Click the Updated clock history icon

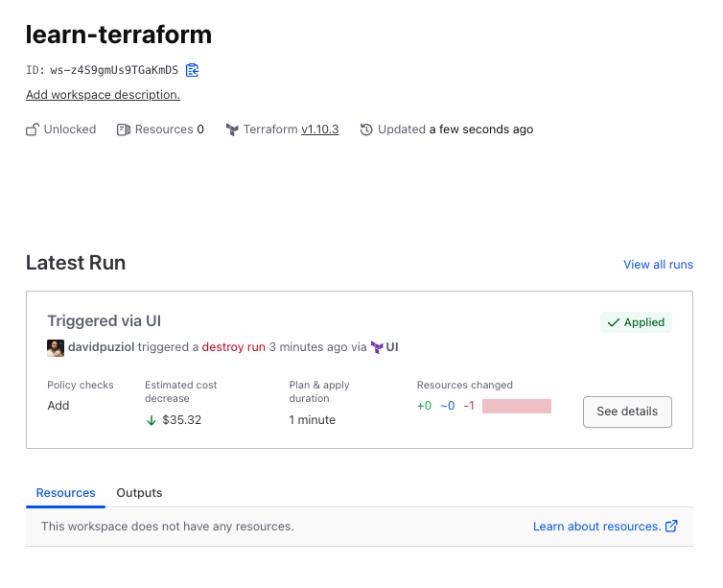point(366,129)
